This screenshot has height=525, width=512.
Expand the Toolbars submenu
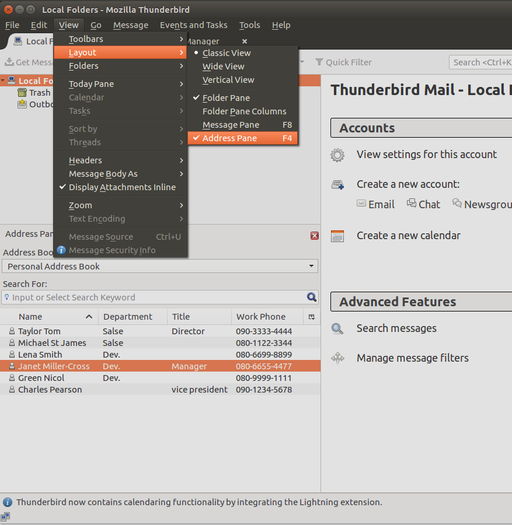point(120,39)
